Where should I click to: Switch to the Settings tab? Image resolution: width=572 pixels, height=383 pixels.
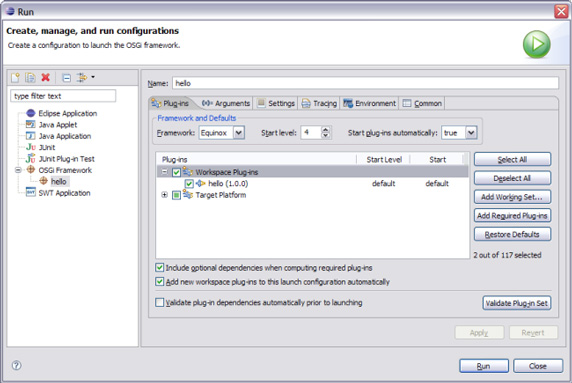(x=276, y=103)
